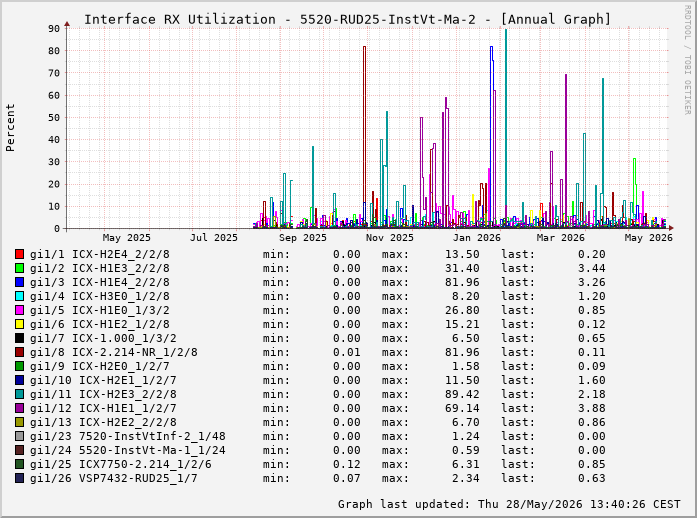Click the Mar 2026 x-axis label
Viewport: 697px width, 518px height.
click(x=561, y=238)
